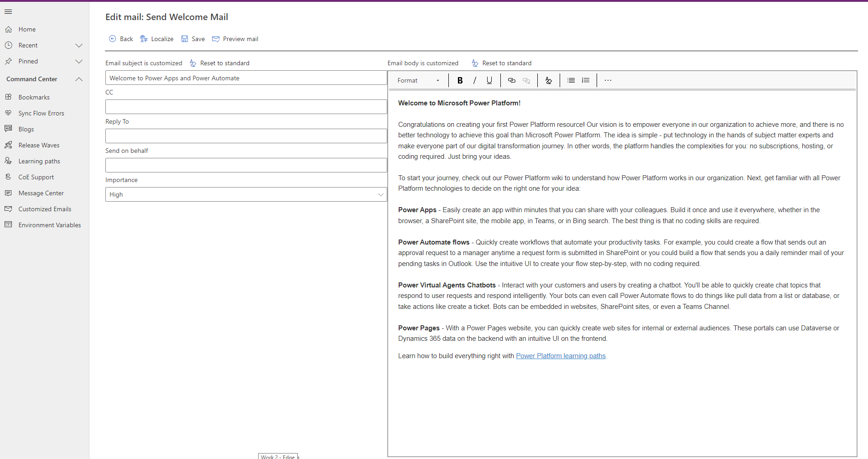Create a numbered list

585,80
